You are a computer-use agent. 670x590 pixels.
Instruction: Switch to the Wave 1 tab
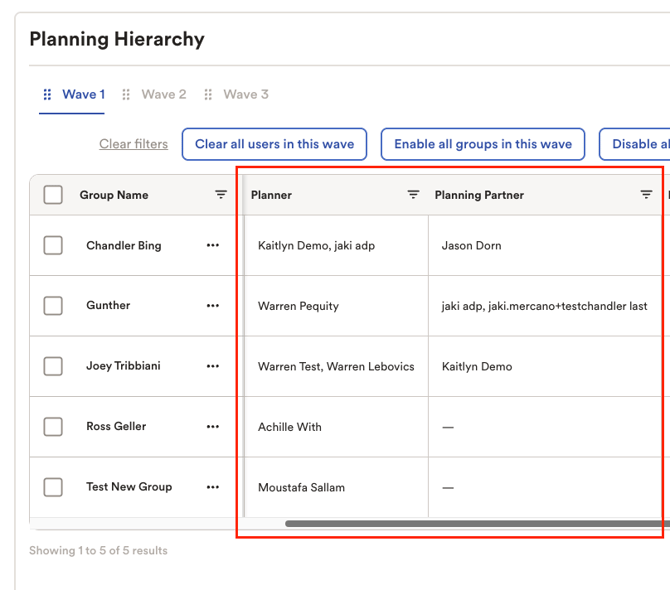[x=84, y=94]
